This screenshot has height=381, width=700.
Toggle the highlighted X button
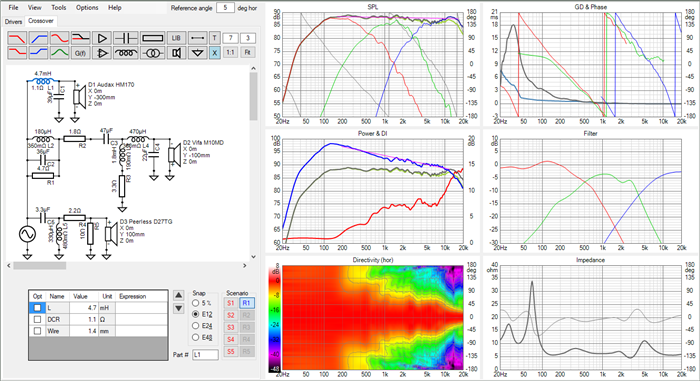[x=215, y=53]
